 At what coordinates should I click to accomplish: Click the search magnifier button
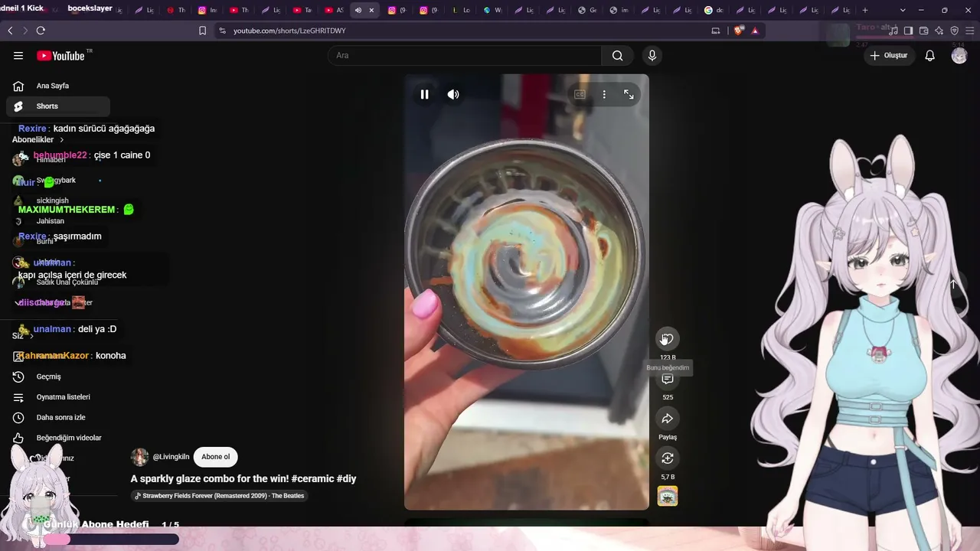[x=617, y=55]
